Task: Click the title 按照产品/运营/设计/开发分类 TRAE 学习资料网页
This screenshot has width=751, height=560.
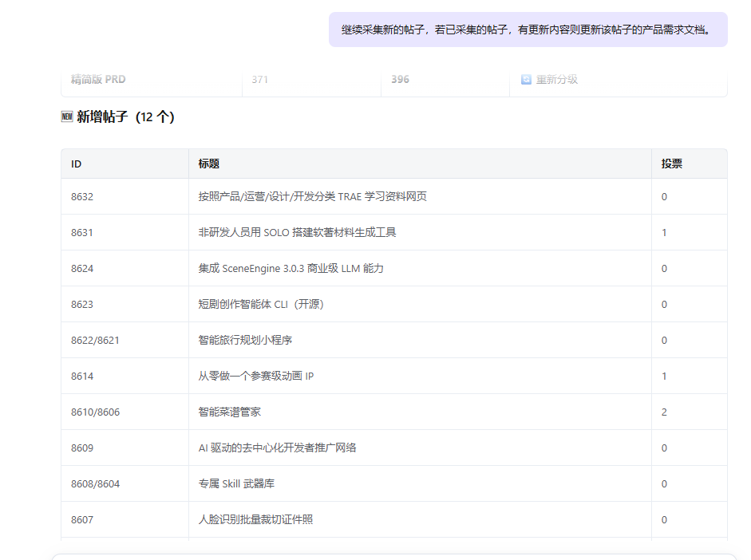Action: pyautogui.click(x=312, y=197)
